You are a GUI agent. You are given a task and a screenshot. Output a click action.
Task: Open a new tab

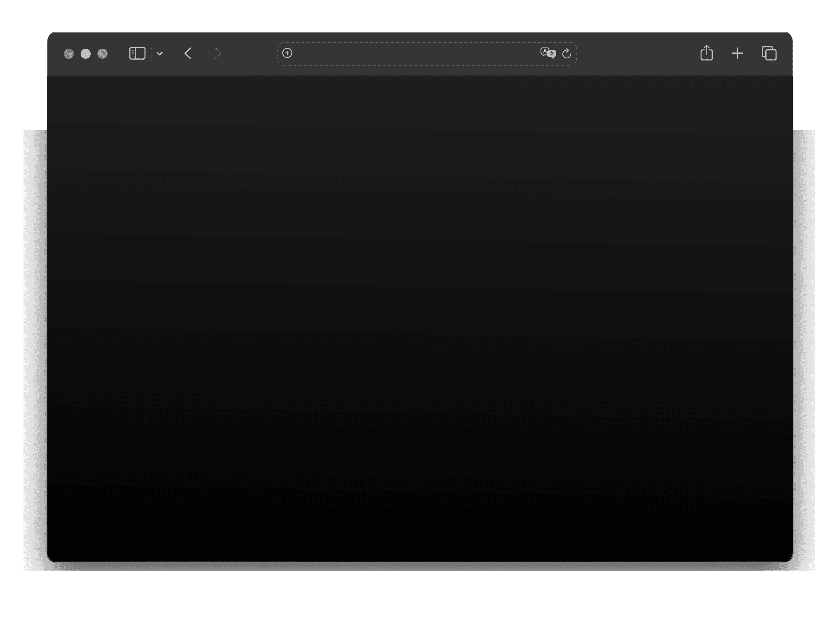[737, 53]
